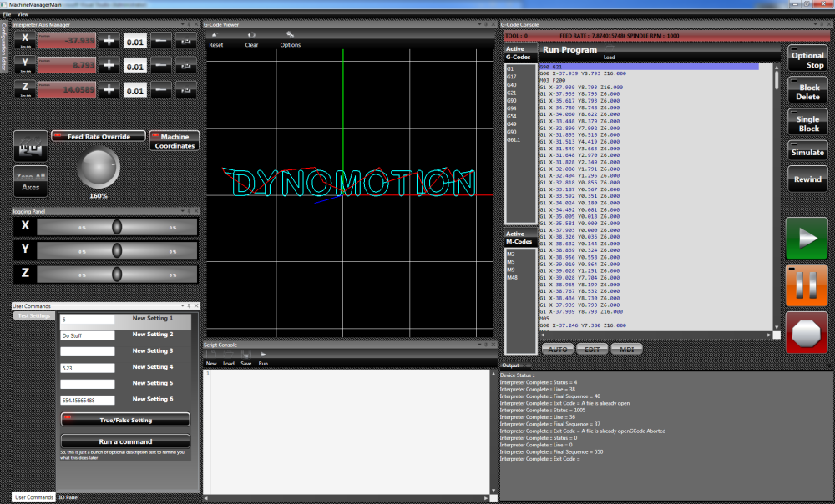Click the X step size 0.01 field
The width and height of the screenshot is (835, 504).
pyautogui.click(x=134, y=42)
